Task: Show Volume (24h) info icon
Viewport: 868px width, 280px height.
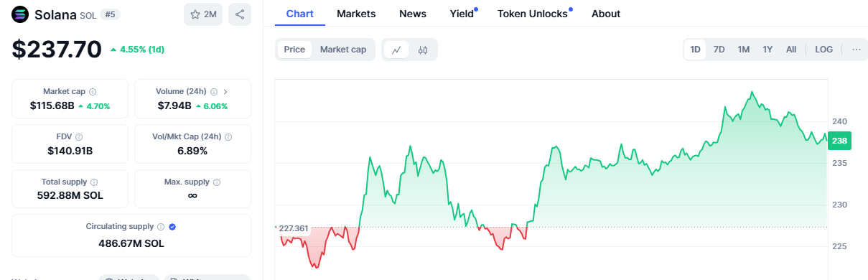Action: (x=214, y=92)
